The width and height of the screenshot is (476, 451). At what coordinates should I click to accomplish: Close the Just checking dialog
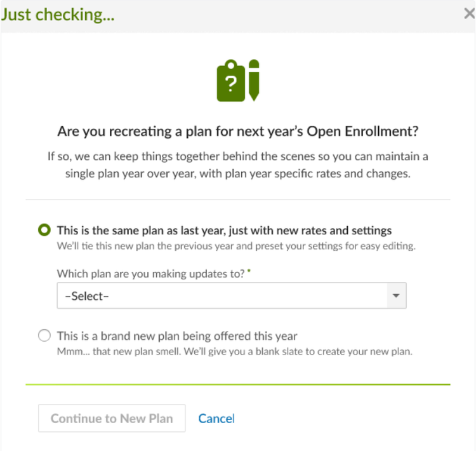tap(469, 14)
